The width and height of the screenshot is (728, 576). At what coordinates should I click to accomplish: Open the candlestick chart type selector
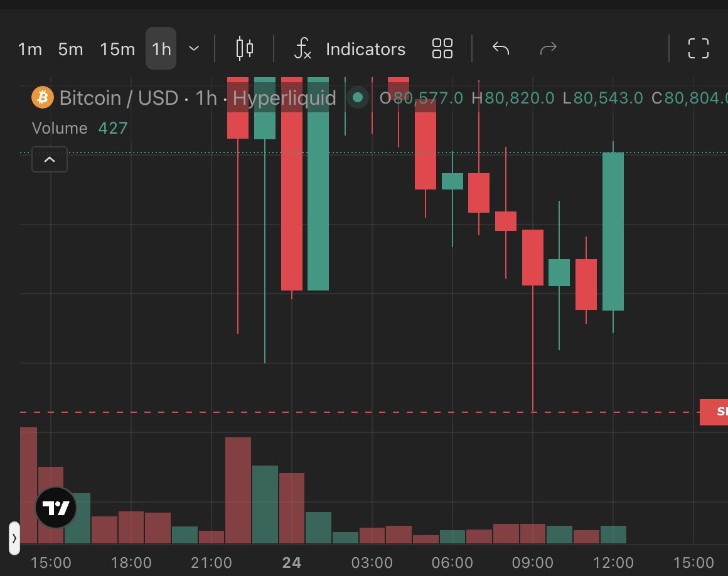tap(244, 48)
